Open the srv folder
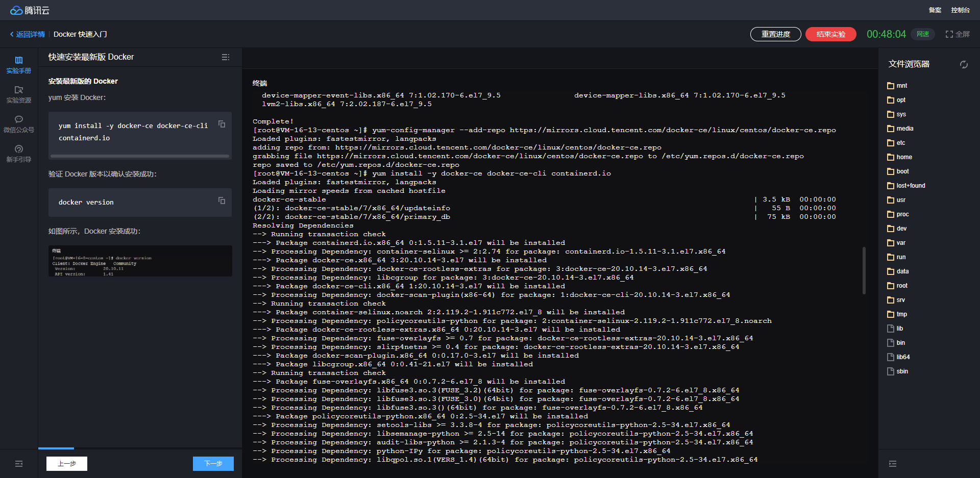 (896, 300)
